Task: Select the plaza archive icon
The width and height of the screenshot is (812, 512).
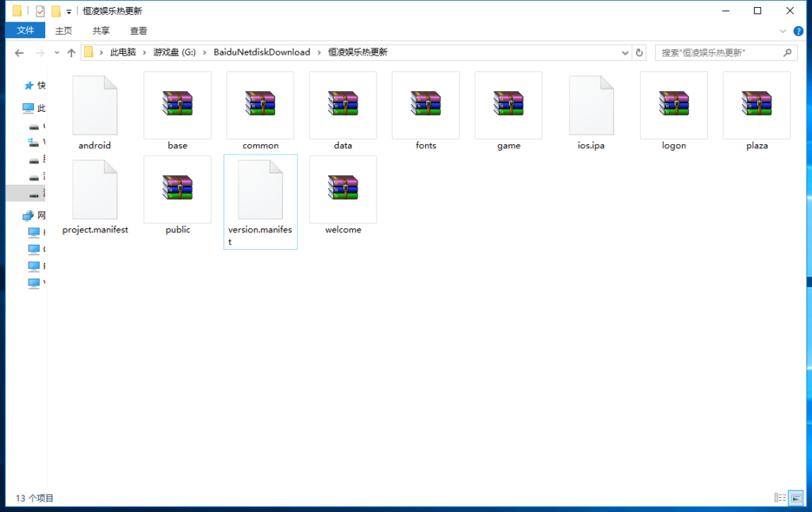Action: [756, 105]
